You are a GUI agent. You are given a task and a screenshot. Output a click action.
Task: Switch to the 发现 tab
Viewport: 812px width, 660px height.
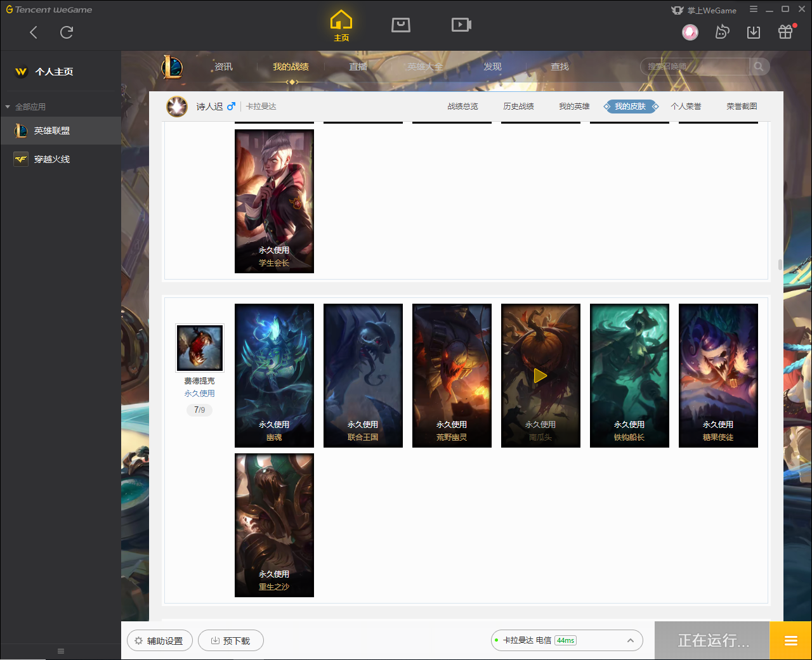click(492, 67)
